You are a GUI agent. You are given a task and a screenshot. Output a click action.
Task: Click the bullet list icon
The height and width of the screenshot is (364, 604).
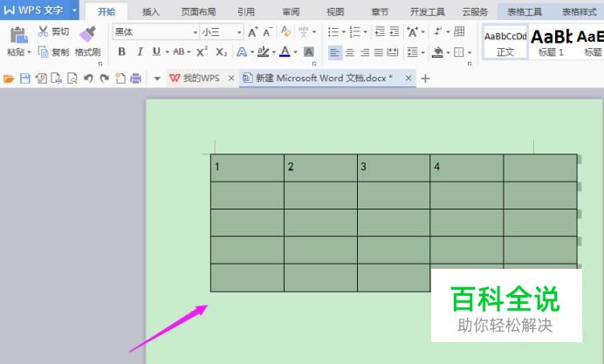pyautogui.click(x=333, y=32)
